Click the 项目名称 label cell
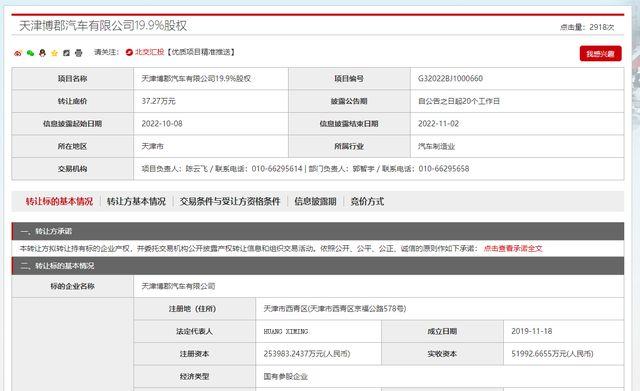 [x=73, y=78]
